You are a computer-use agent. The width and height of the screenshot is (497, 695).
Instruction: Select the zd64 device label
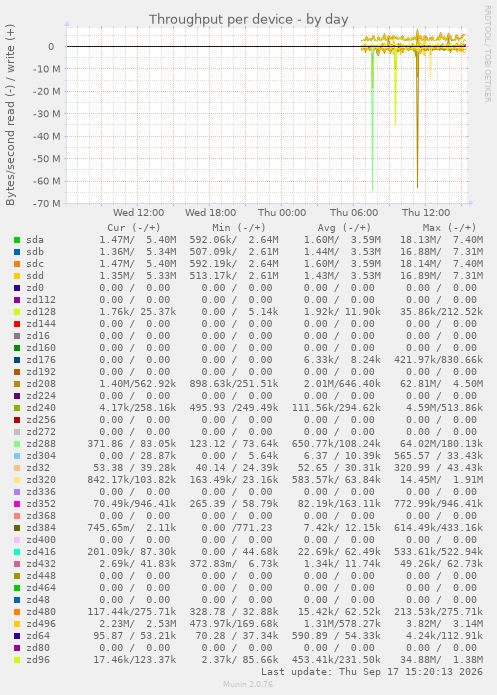click(x=38, y=636)
